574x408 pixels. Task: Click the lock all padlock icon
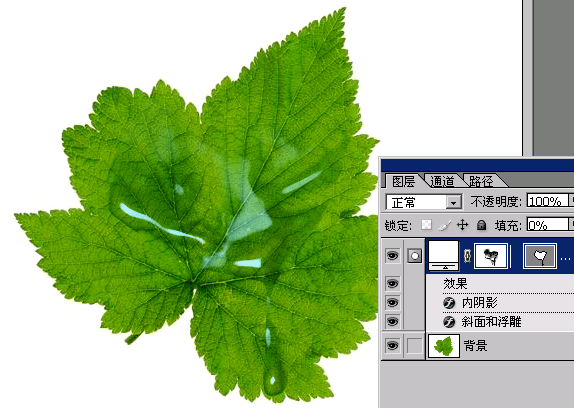(481, 225)
